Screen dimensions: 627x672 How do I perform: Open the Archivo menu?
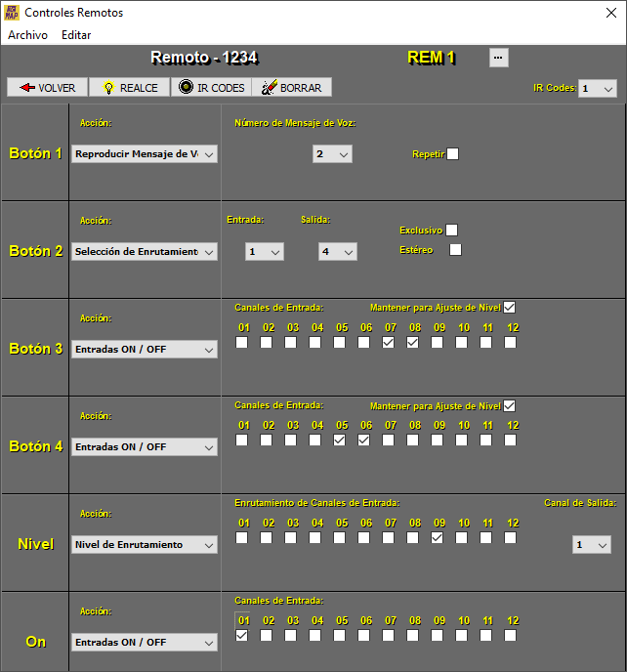pyautogui.click(x=27, y=35)
